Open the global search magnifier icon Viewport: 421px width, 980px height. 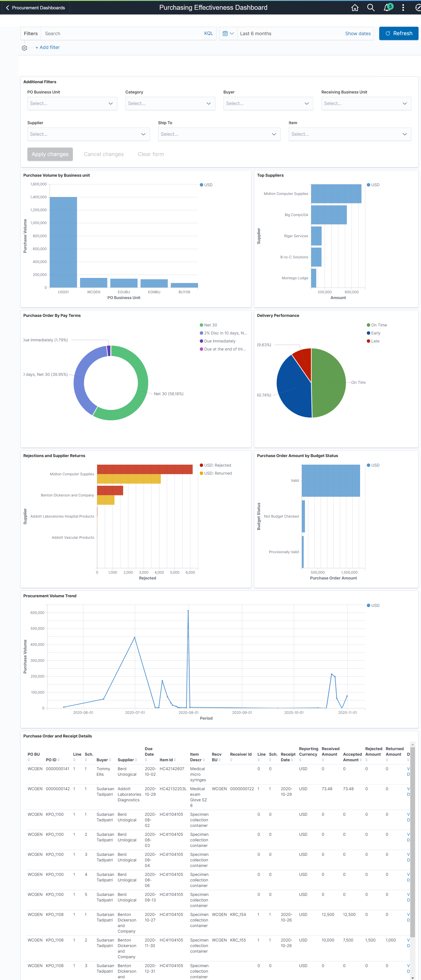coord(371,8)
